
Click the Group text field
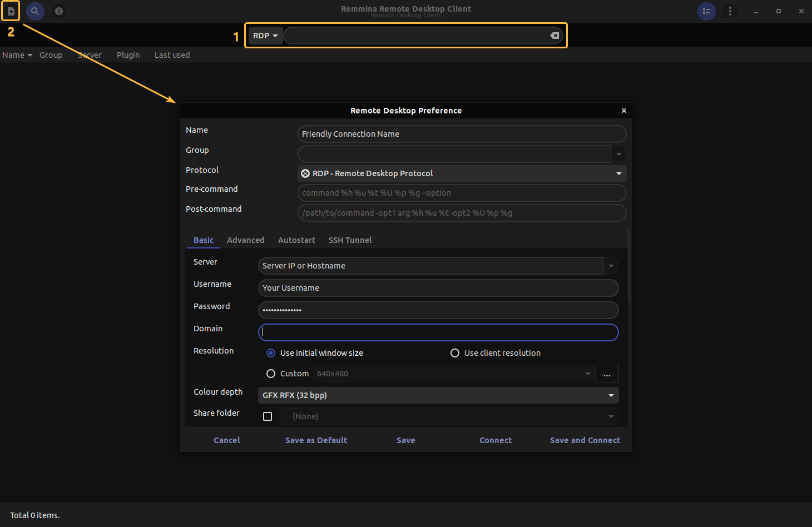pos(454,154)
